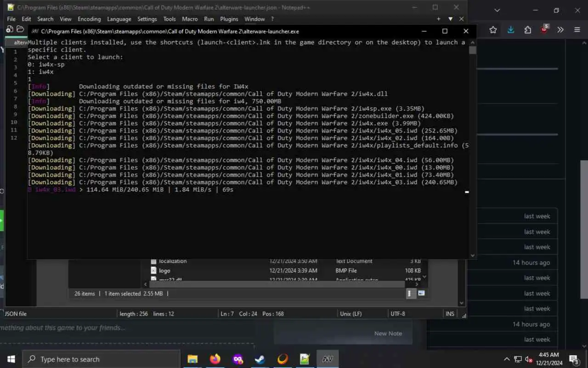This screenshot has width=588, height=368.
Task: Expand browser tab list chevron
Action: pyautogui.click(x=497, y=10)
